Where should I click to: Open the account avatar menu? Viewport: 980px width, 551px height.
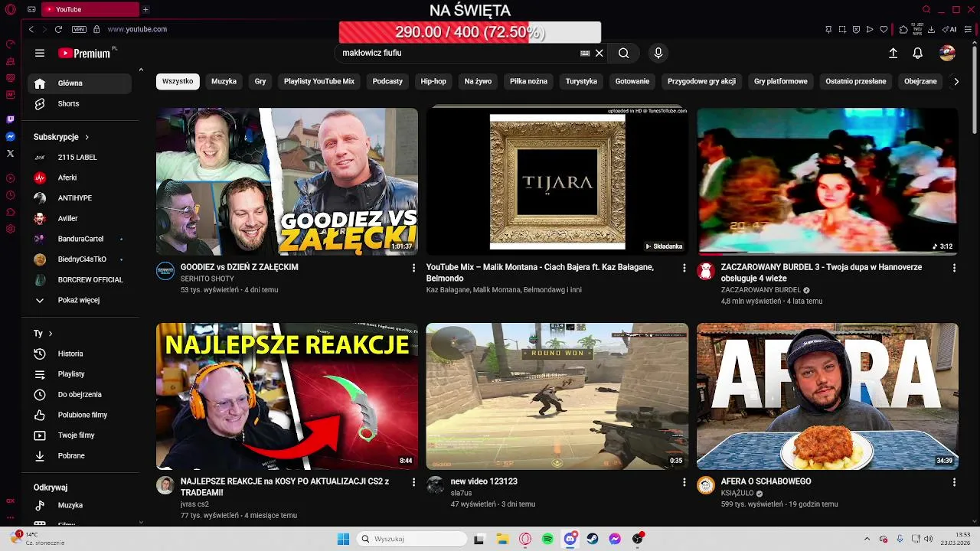(x=947, y=53)
